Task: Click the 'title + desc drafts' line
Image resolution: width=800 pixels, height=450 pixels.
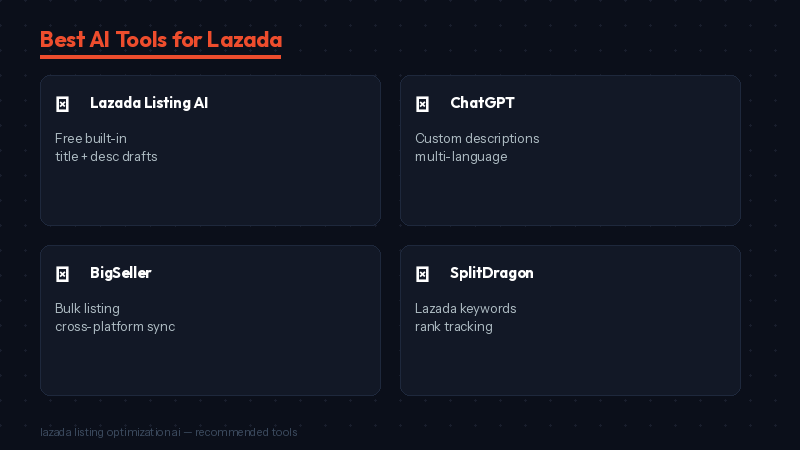Action: point(106,156)
